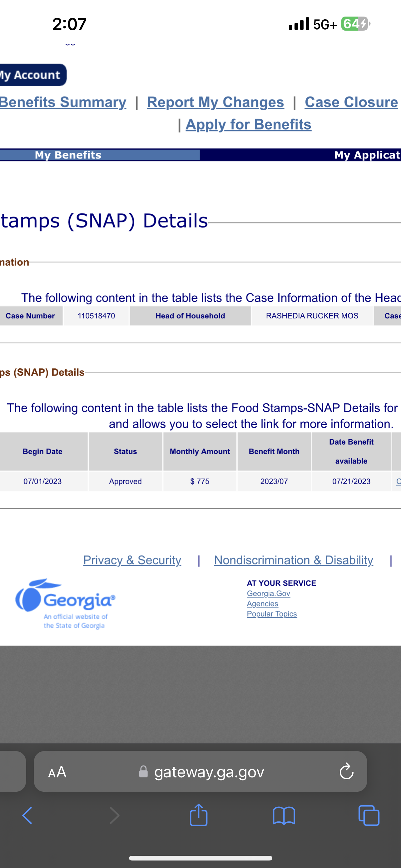
Task: Open the Safari bookmarks book icon
Action: [x=284, y=816]
